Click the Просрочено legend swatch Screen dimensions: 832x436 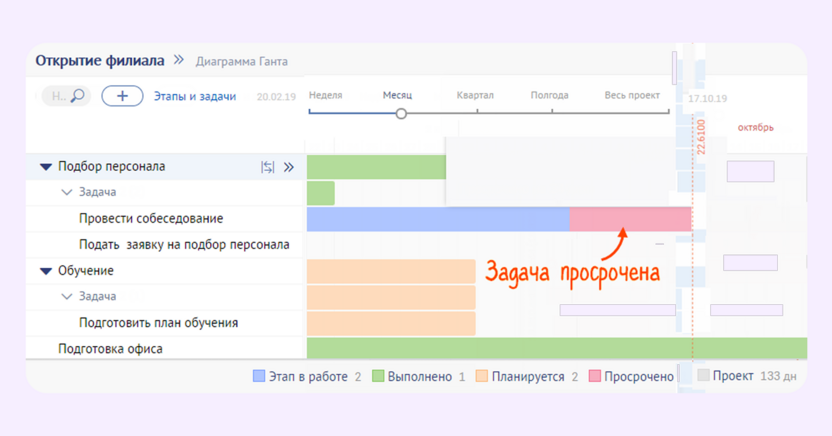595,376
